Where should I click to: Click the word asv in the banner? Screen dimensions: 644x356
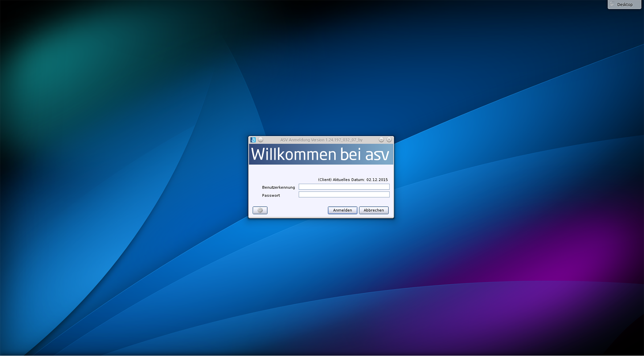tap(377, 154)
